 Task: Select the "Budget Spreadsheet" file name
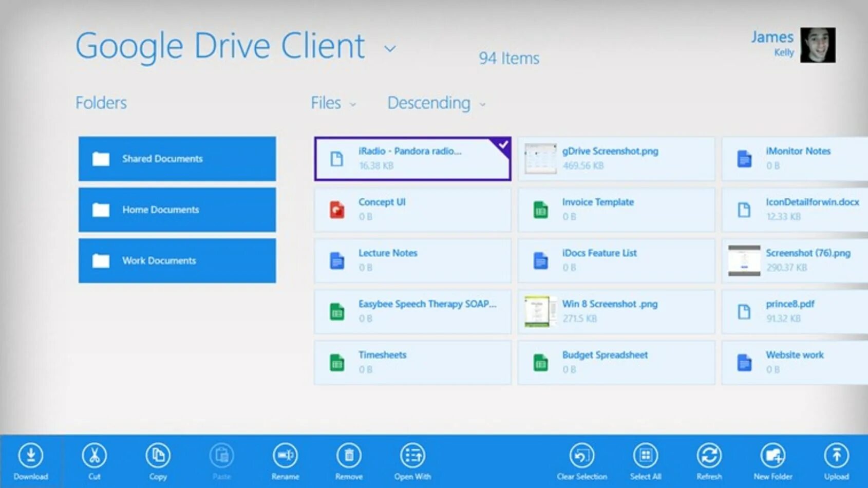(x=605, y=354)
